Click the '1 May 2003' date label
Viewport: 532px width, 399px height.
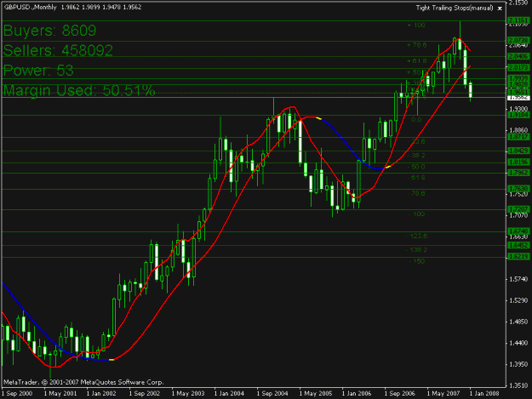point(188,394)
